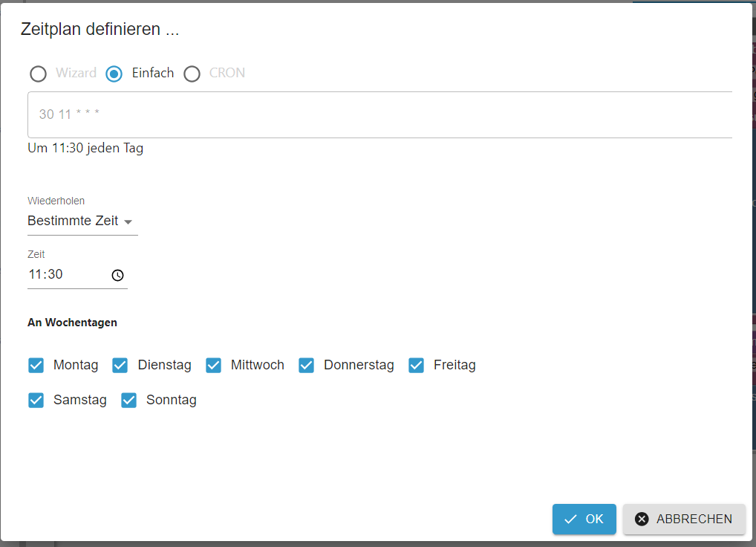The width and height of the screenshot is (756, 547).
Task: Click the X icon on Abbrechen button
Action: (x=642, y=520)
